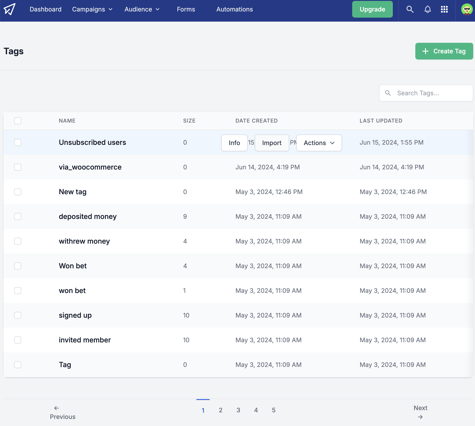Check the box for deposited money tag
This screenshot has height=426, width=475.
[18, 217]
